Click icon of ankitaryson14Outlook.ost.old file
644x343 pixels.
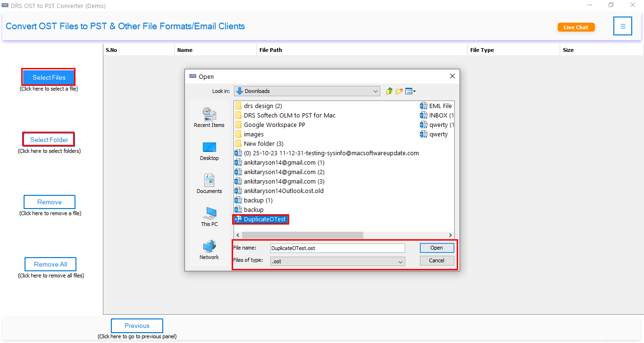[x=238, y=191]
